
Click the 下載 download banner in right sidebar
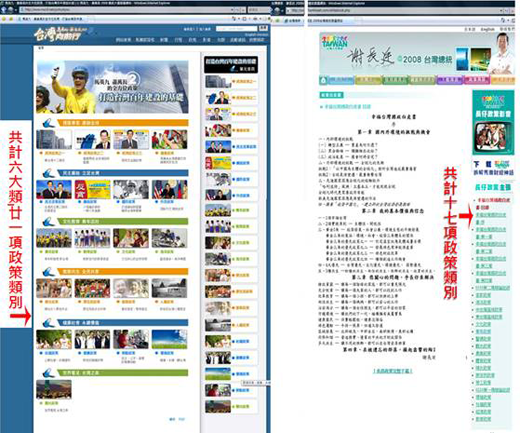493,168
